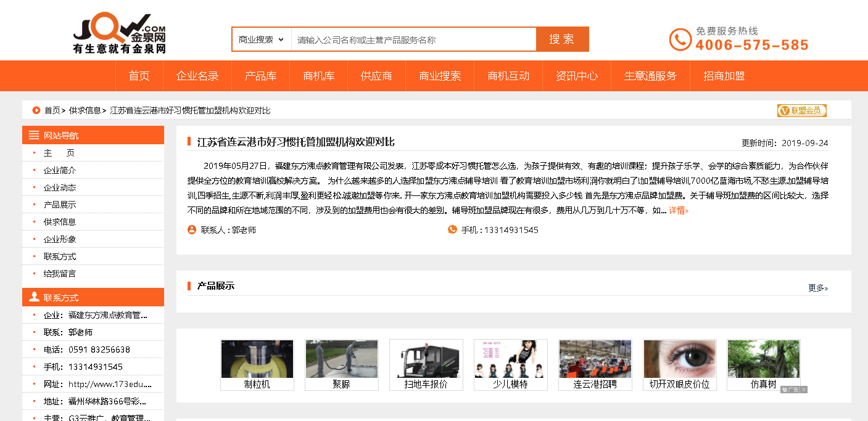This screenshot has width=868, height=421.
Task: Click the 产品展示 section heading
Action: [x=216, y=286]
